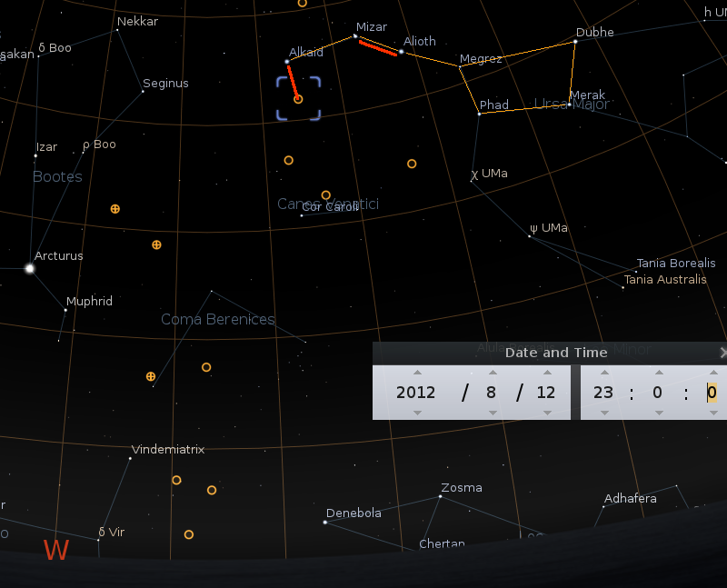Viewport: 727px width, 588px height.
Task: Click the orange circle marker left of χ UMa
Action: 412,164
